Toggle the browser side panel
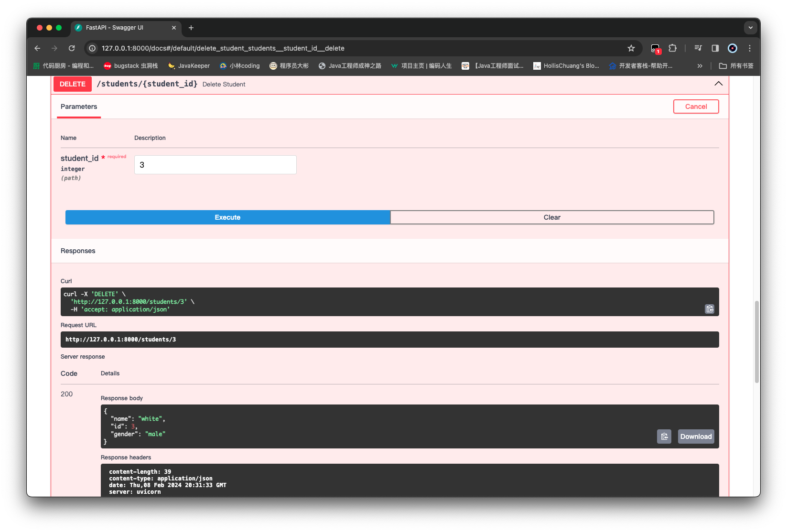The image size is (787, 532). (x=715, y=48)
